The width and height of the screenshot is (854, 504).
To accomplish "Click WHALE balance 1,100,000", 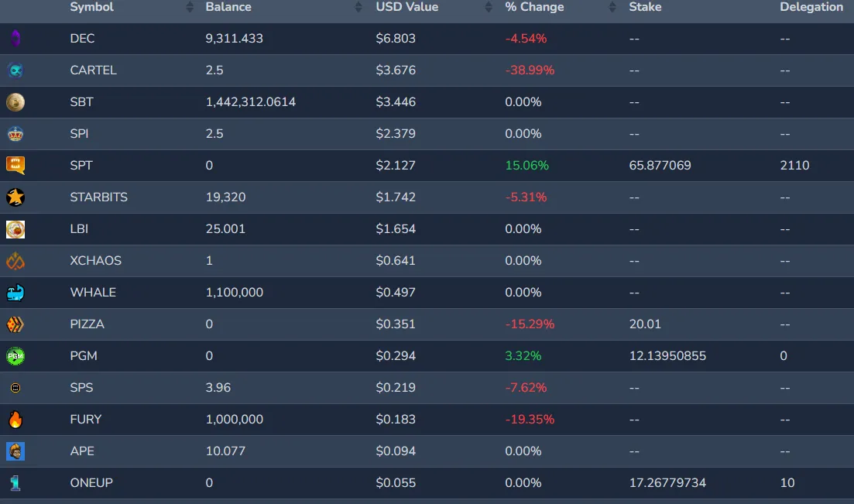I will (234, 293).
